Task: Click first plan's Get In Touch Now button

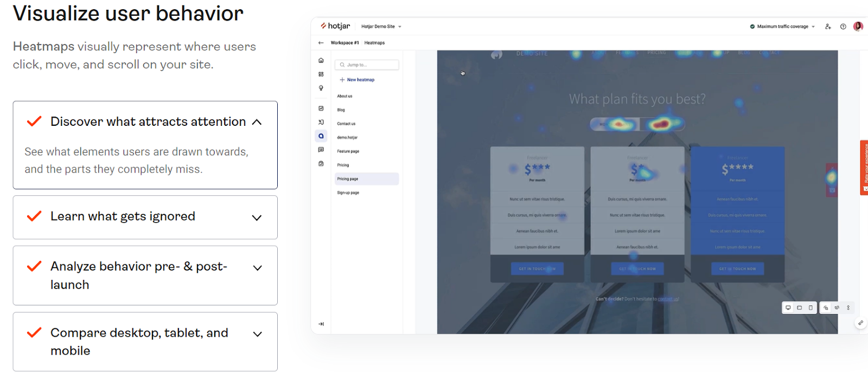Action: tap(537, 269)
